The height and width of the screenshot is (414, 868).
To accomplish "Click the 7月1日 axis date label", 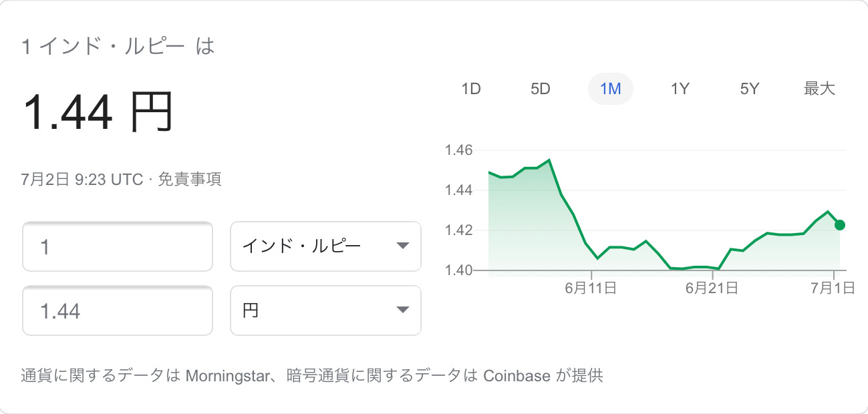I will tap(833, 288).
